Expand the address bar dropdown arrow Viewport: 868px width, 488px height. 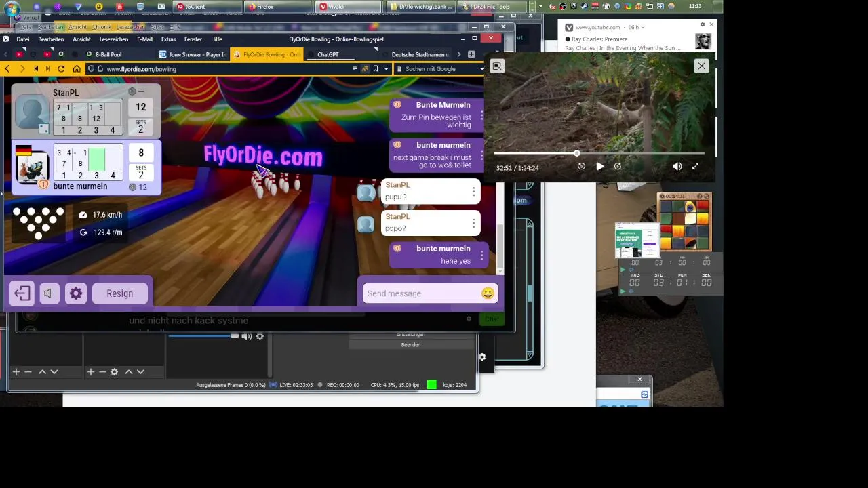[x=387, y=68]
